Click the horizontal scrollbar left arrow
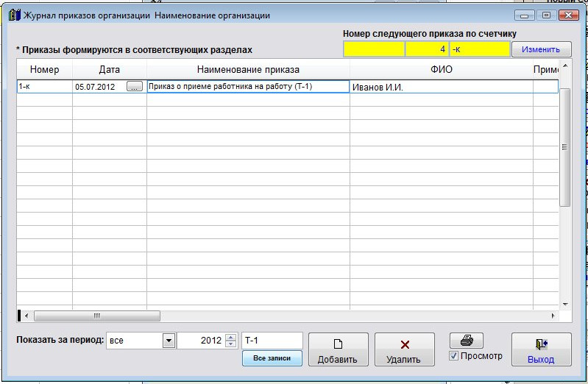This screenshot has height=384, width=588. point(26,316)
